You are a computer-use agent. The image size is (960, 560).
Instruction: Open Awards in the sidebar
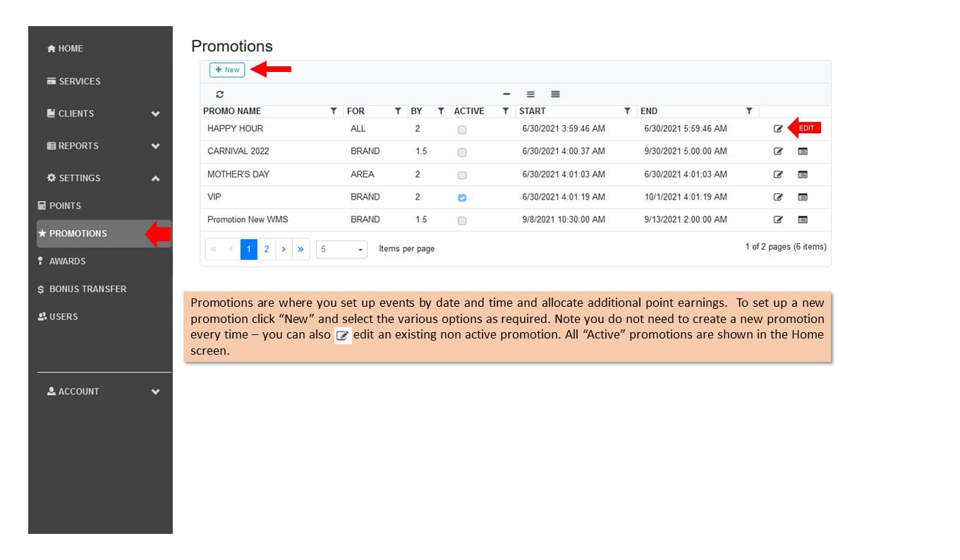(x=61, y=261)
